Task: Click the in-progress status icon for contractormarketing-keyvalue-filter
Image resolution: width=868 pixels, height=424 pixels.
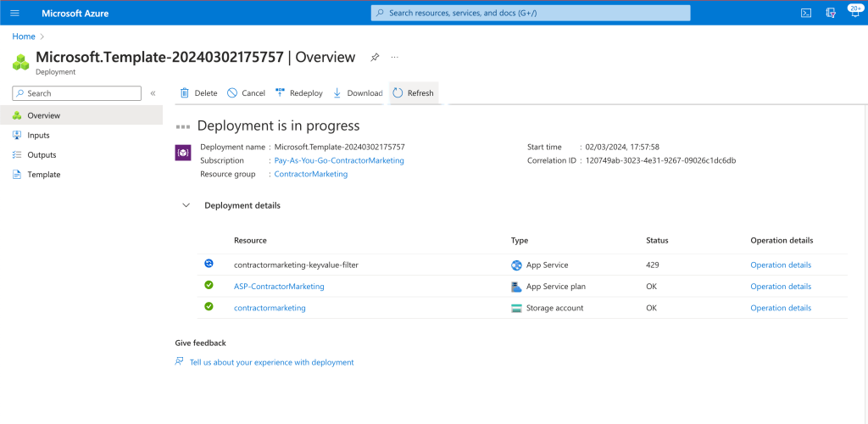Action: 209,264
